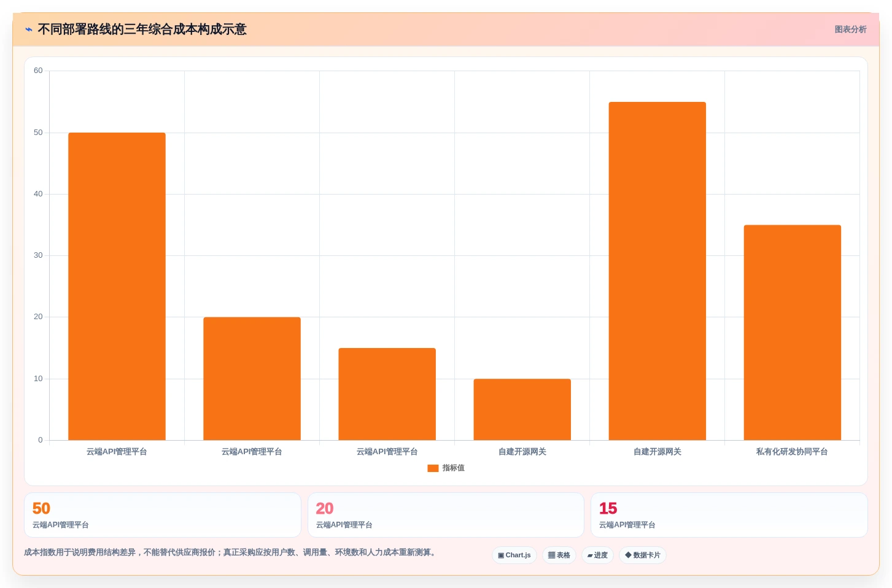Click the y-axis label 30

click(38, 255)
